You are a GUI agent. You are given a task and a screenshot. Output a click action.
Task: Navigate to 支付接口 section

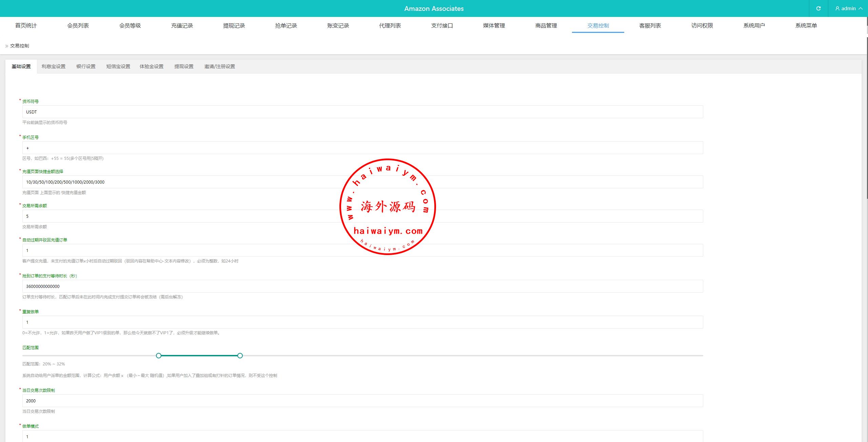click(442, 25)
